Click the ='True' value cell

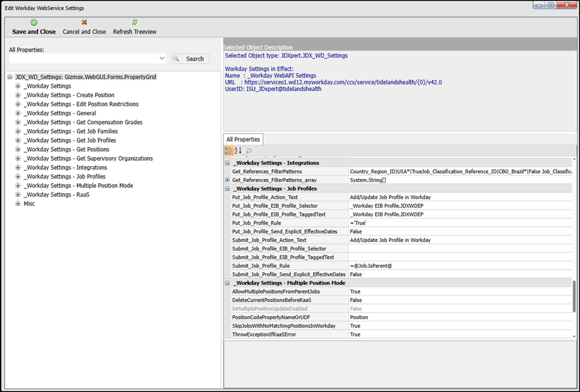460,223
